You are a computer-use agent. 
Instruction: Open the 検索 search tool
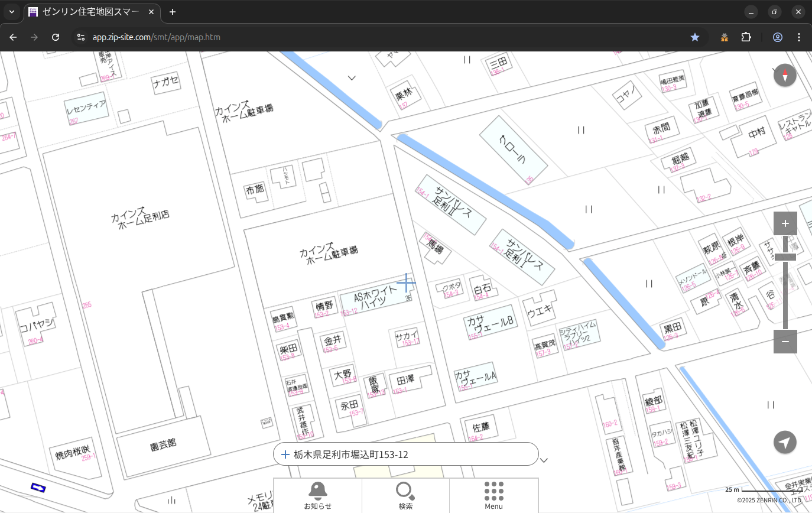coord(405,495)
